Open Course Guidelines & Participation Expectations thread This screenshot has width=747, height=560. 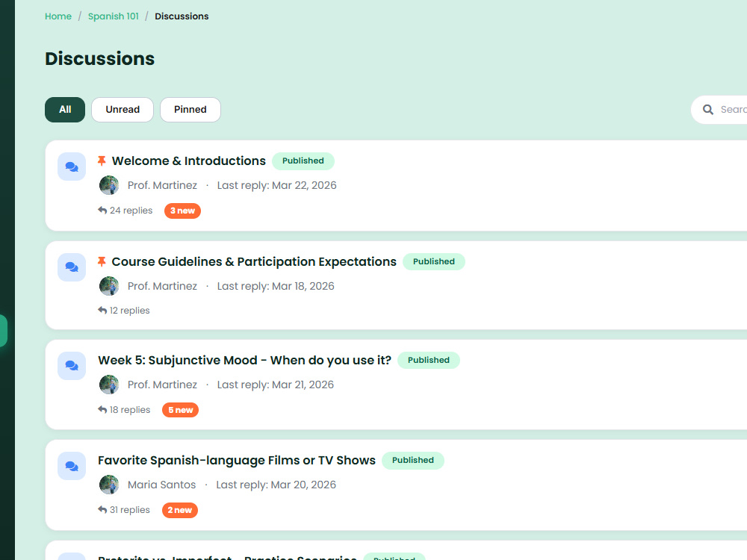pos(254,261)
